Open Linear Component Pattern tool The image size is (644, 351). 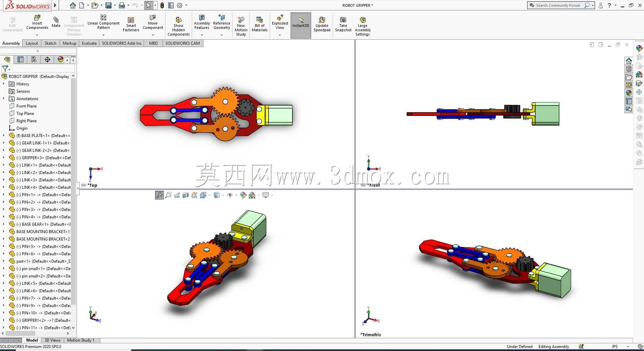pyautogui.click(x=103, y=22)
